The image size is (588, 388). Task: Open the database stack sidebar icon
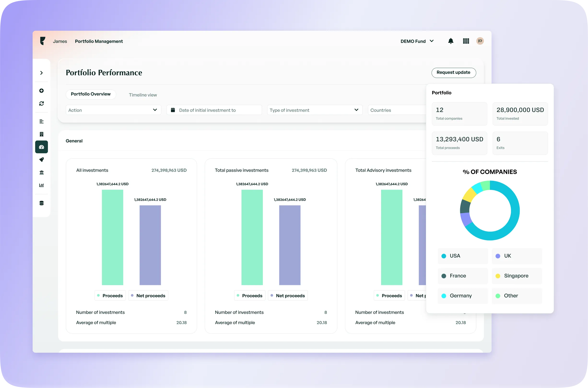(x=41, y=203)
